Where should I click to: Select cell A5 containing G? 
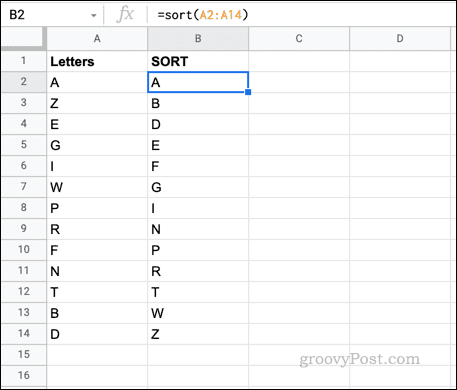pyautogui.click(x=97, y=145)
